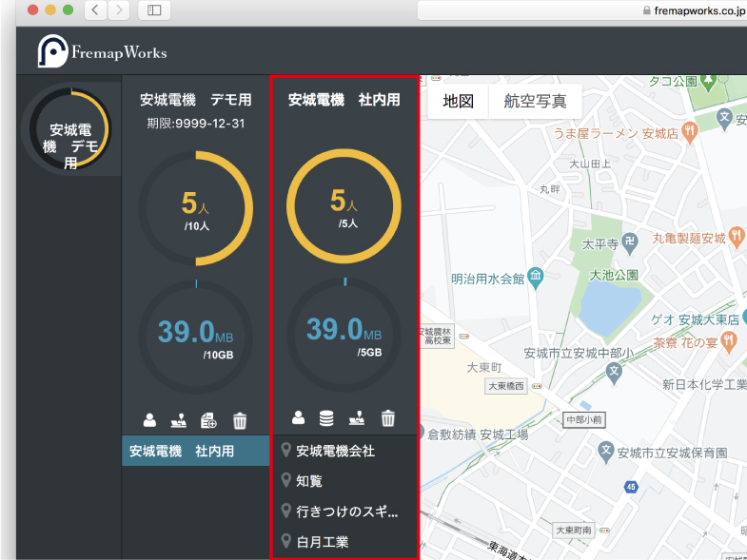
Task: Switch map to 航空写真 view
Action: point(535,101)
